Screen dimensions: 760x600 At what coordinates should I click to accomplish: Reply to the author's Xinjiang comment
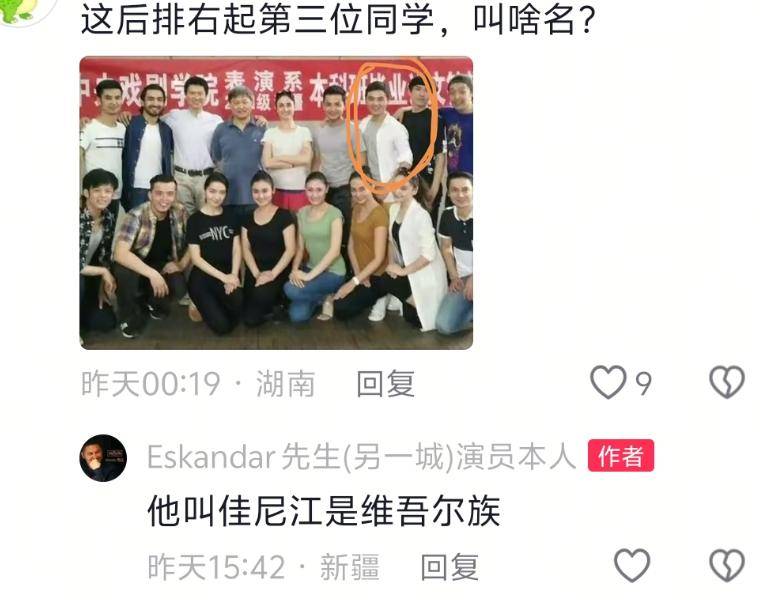pos(450,567)
